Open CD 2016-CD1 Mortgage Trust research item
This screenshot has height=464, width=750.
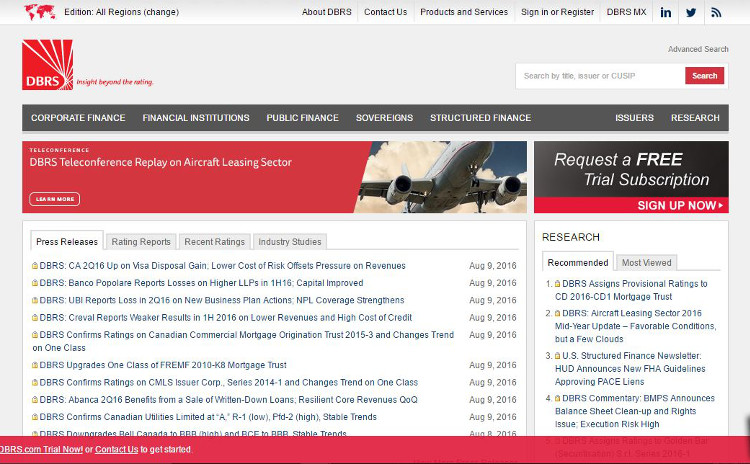coord(631,290)
